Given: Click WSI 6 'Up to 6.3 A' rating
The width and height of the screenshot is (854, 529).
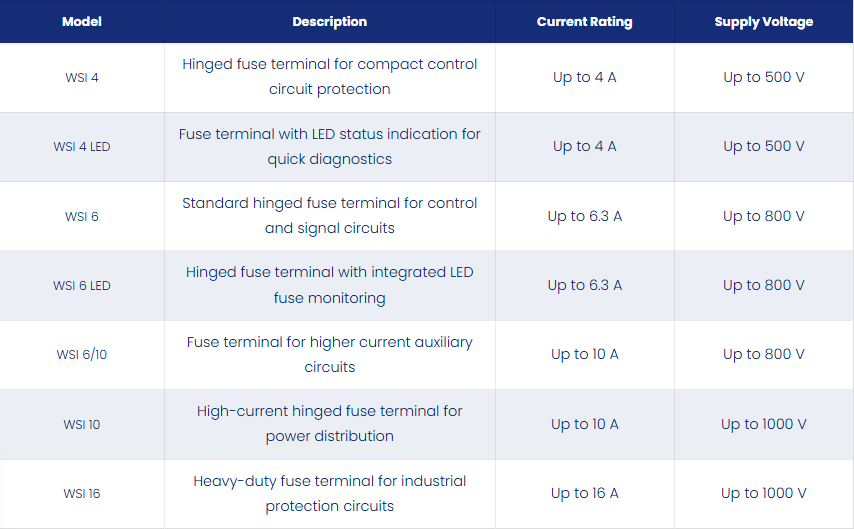Looking at the screenshot, I should pos(584,216).
